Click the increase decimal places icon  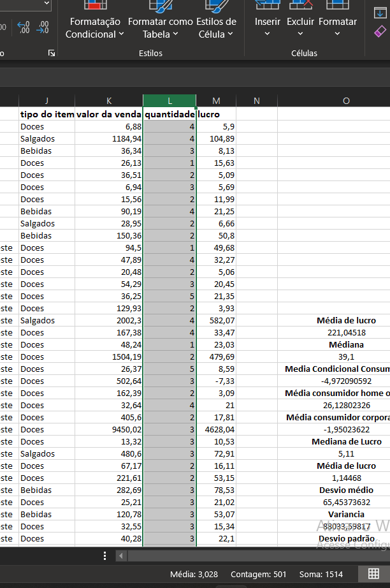click(24, 27)
